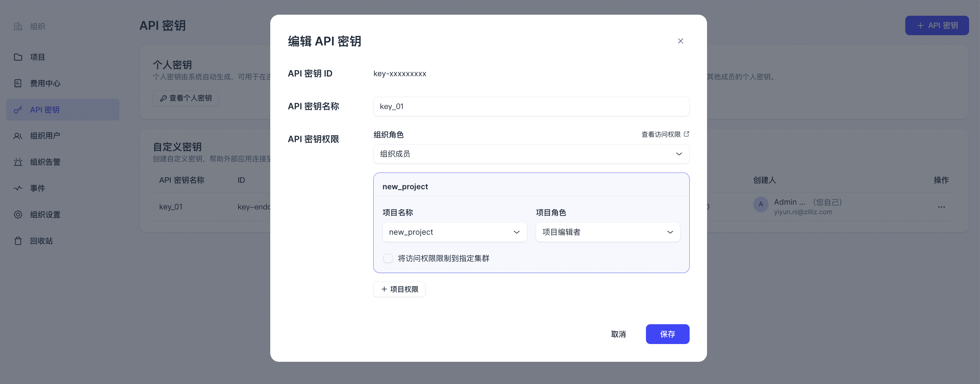Open the 项目 folder icon in sidebar
This screenshot has height=384, width=980.
click(18, 57)
